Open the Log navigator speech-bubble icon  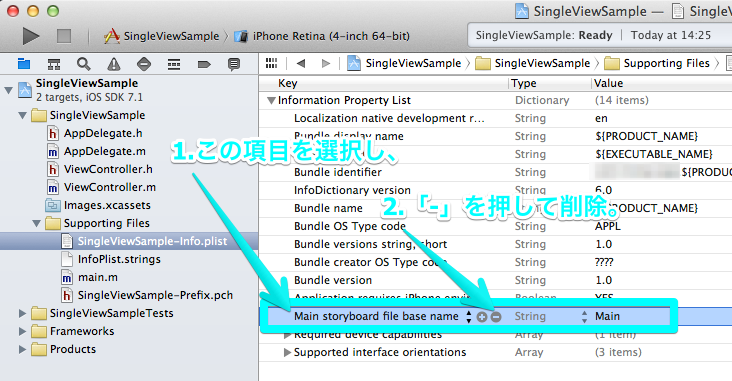(x=234, y=64)
